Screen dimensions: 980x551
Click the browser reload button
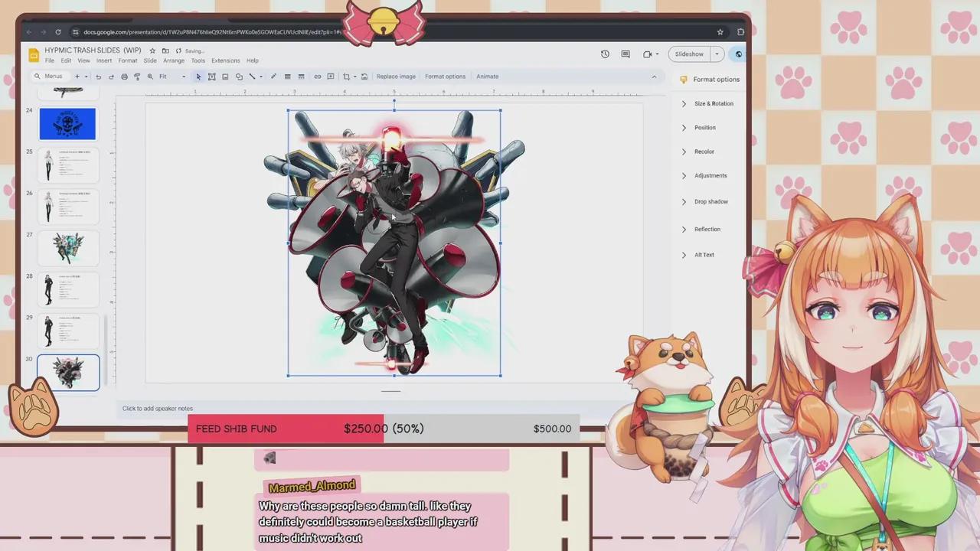click(58, 32)
